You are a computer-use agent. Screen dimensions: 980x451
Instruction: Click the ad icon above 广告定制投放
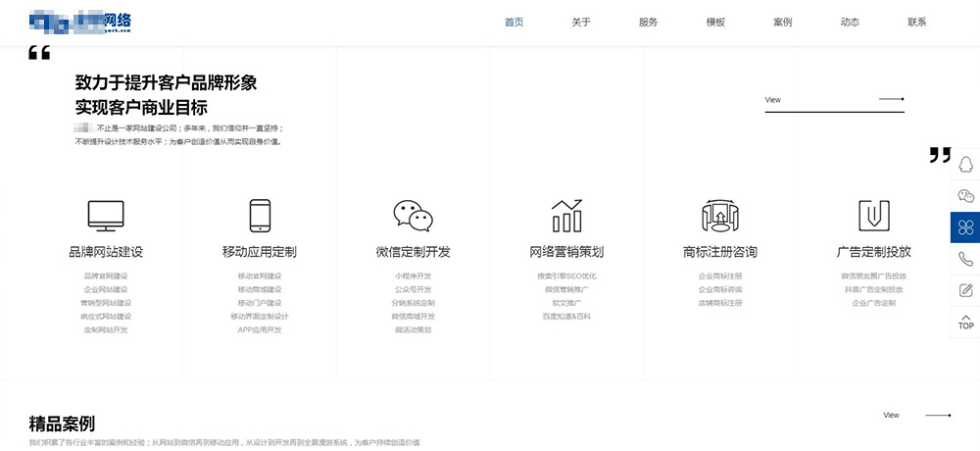click(873, 215)
